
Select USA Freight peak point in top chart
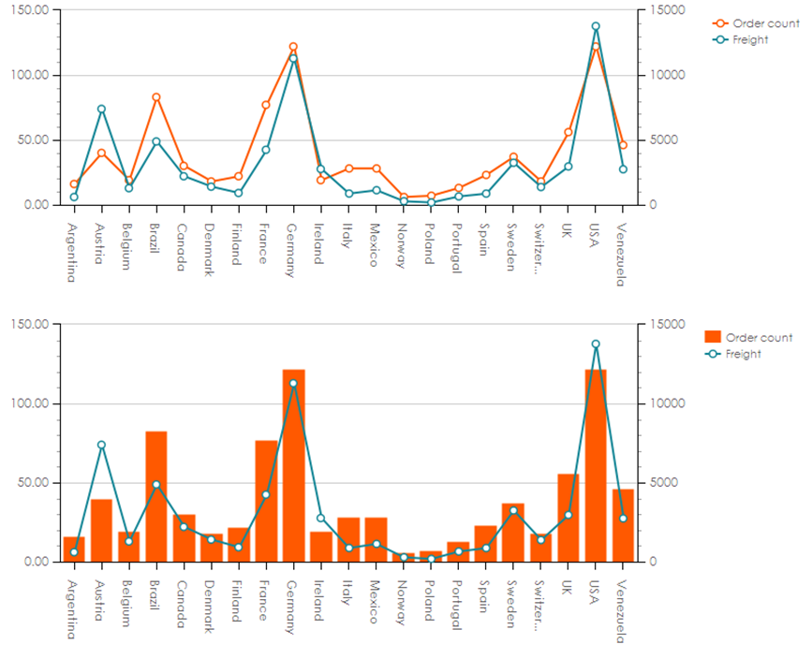point(595,26)
